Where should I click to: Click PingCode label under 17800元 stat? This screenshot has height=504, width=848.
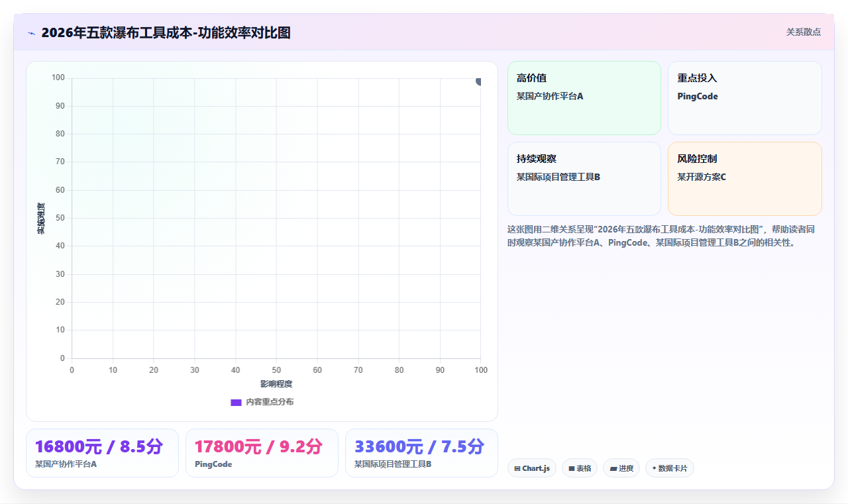pos(213,464)
